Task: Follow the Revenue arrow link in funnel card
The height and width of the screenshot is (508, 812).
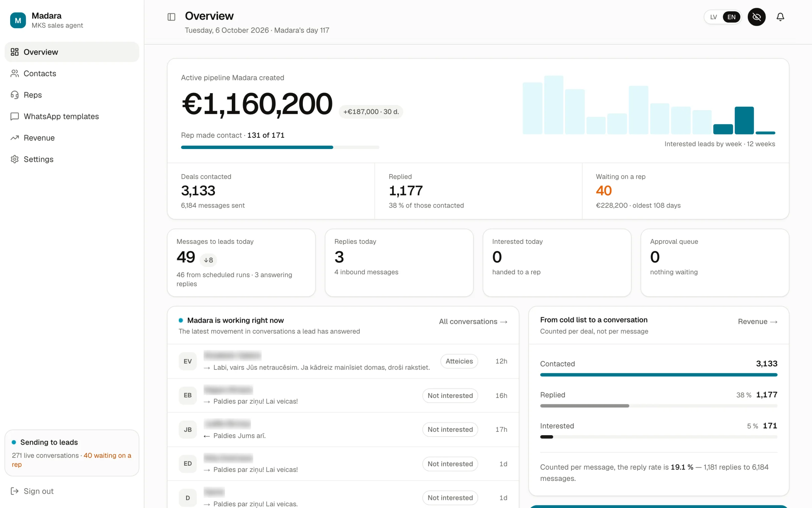Action: point(758,321)
